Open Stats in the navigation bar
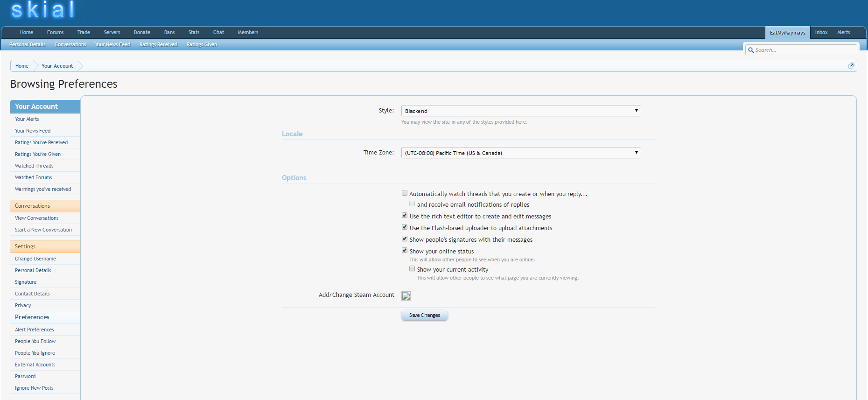Screen dimensions: 868x400 (194, 32)
